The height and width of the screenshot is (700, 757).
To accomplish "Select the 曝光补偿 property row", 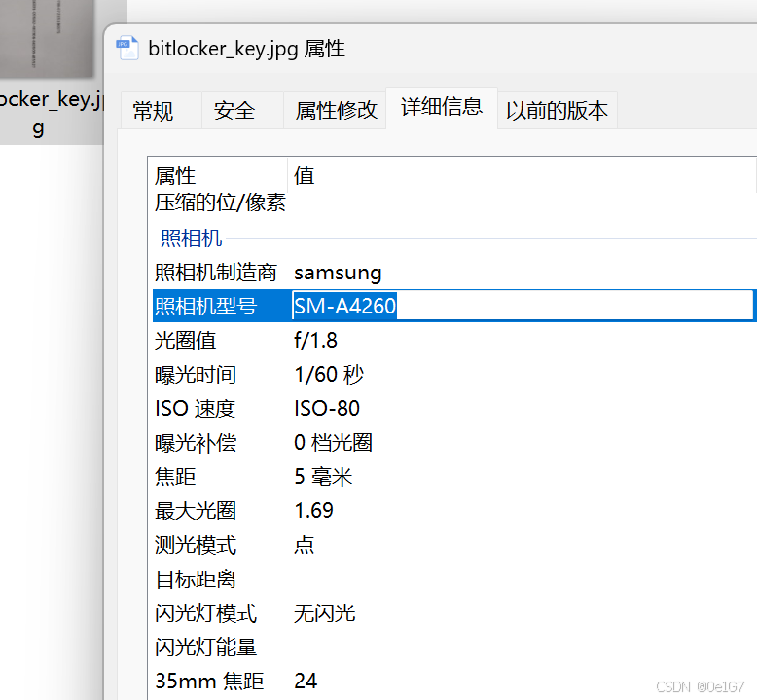I will click(453, 443).
